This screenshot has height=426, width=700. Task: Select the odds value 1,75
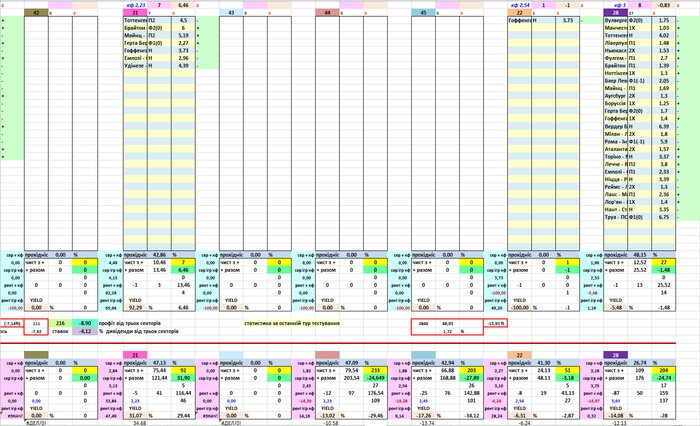coord(664,20)
